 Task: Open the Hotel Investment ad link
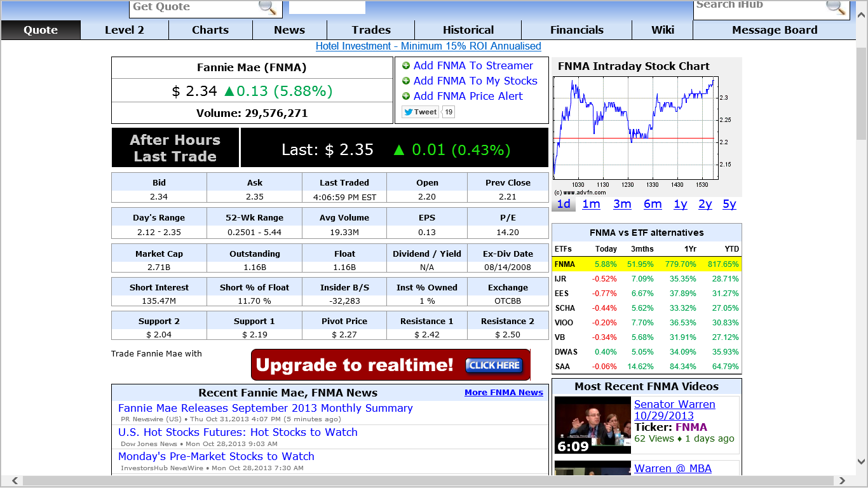coord(428,46)
